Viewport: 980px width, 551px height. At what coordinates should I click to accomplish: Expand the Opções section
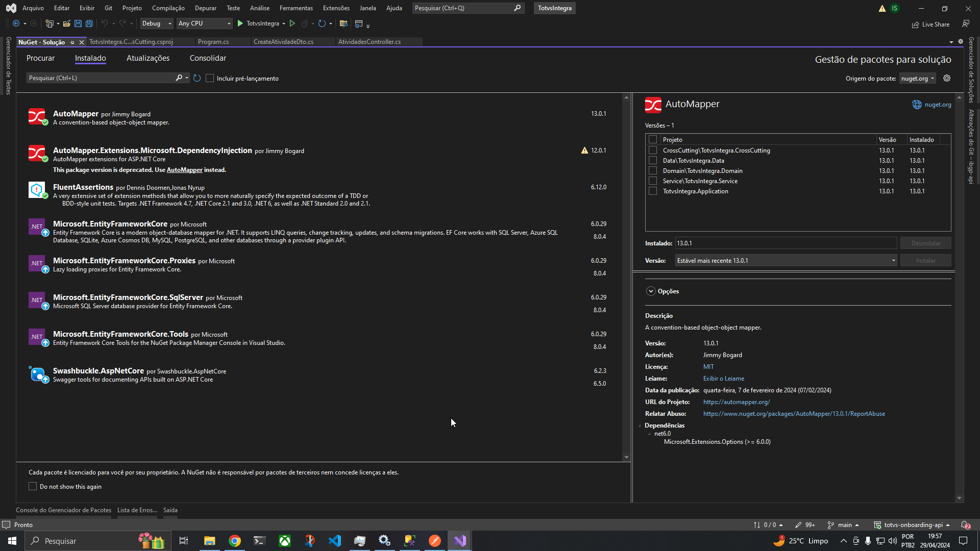click(x=651, y=291)
